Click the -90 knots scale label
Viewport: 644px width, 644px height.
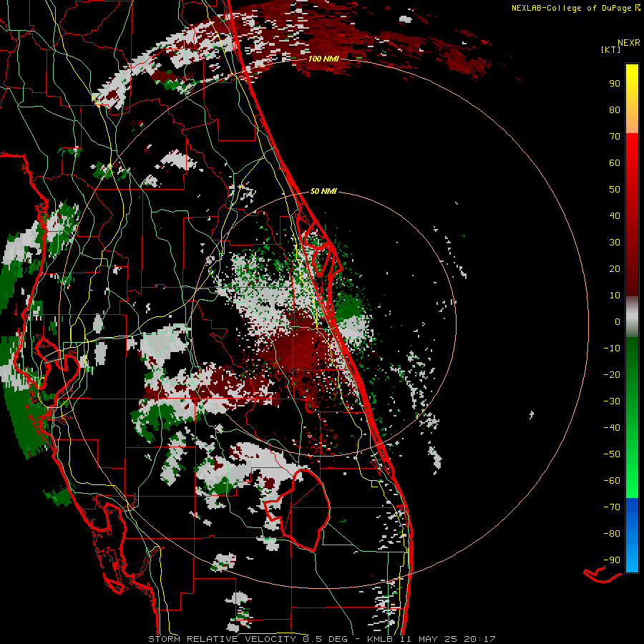pyautogui.click(x=612, y=560)
